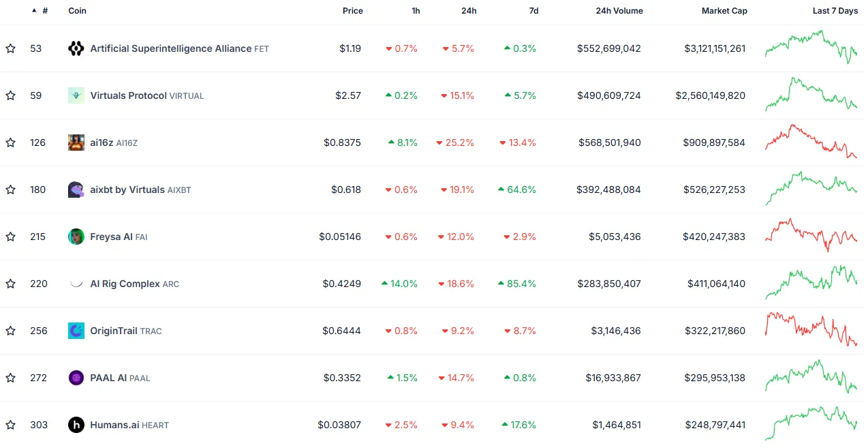The width and height of the screenshot is (868, 448).
Task: Click the aixbt purple logo icon
Action: [76, 190]
